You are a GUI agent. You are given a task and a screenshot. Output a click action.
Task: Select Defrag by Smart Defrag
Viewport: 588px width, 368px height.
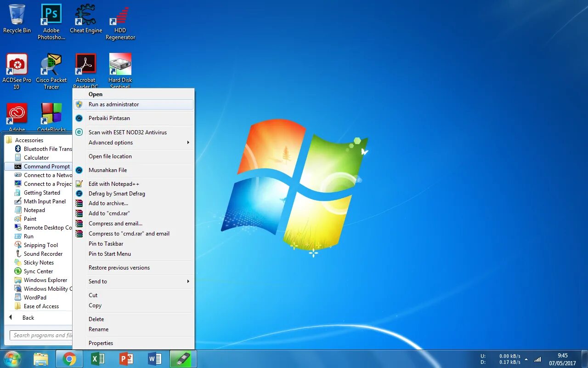134,194
